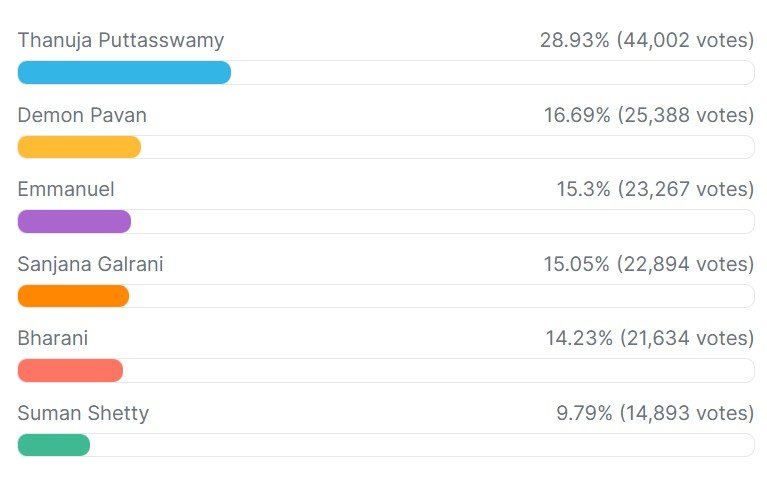Viewport: 767px width, 488px height.
Task: Click the orange bar for Sanjana Galrani
Action: (73, 296)
